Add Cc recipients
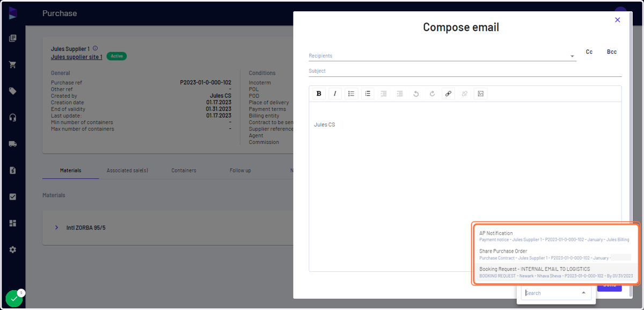The image size is (644, 310). click(x=589, y=52)
